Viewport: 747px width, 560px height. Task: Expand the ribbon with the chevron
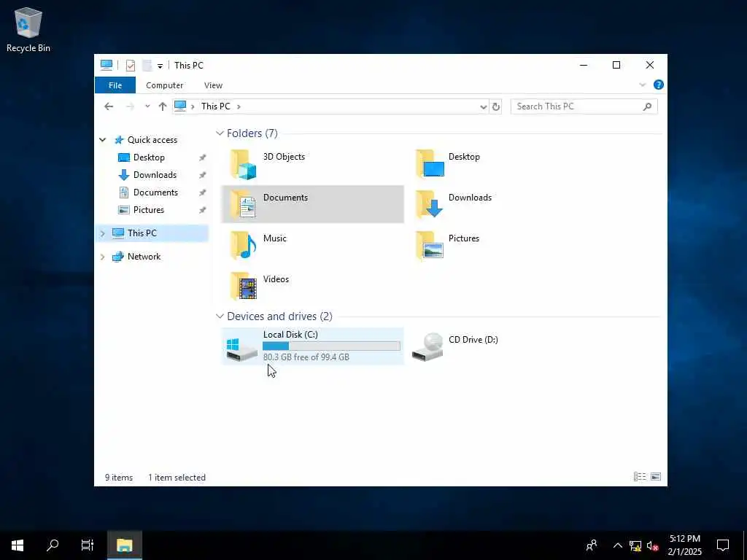click(x=642, y=85)
